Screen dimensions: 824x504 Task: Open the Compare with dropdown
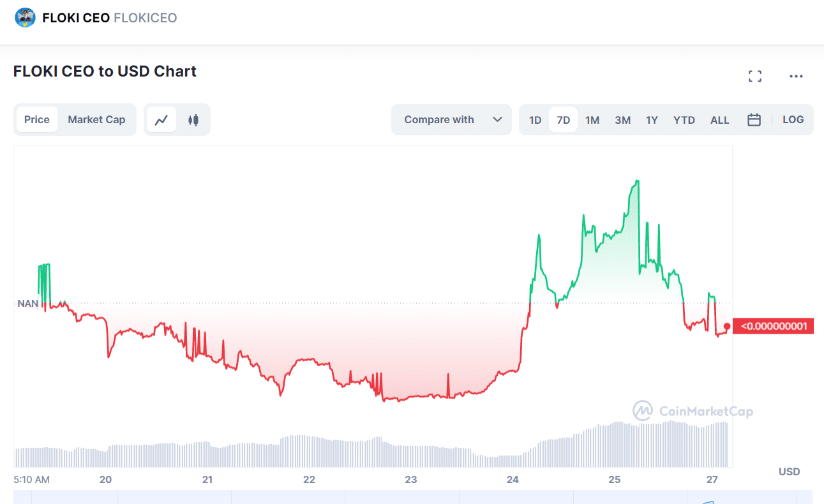(451, 120)
